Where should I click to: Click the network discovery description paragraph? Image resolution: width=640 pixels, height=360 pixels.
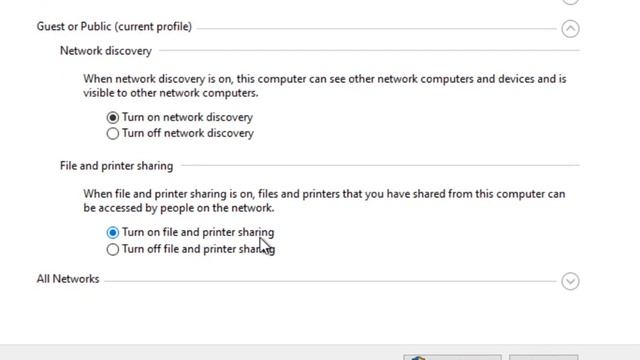pos(325,86)
